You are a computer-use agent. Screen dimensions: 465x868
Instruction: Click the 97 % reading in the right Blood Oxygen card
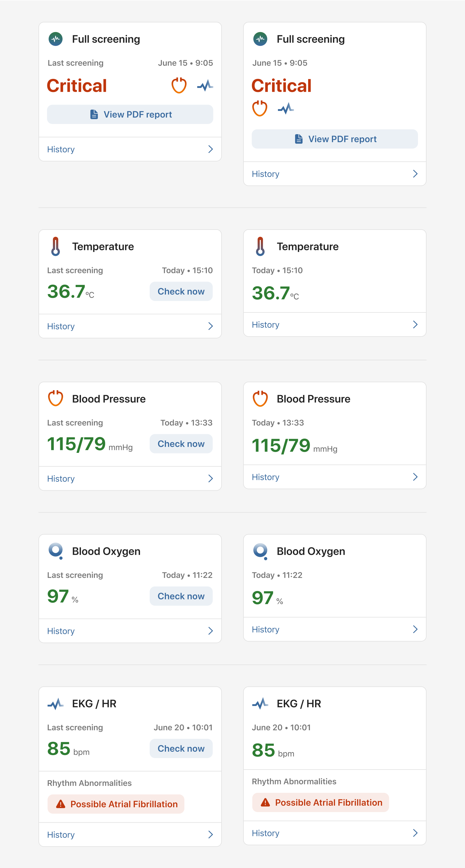click(268, 598)
